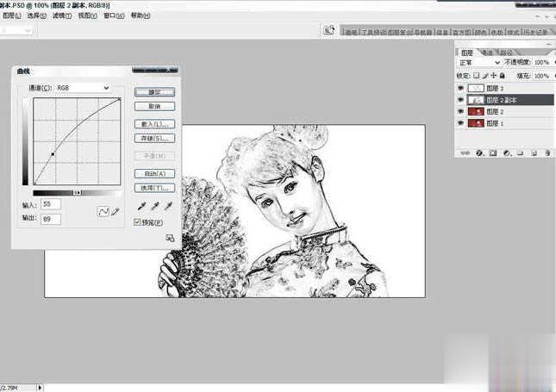Switch to the 通道 (Channels) tab
This screenshot has width=556, height=392.
coord(487,52)
